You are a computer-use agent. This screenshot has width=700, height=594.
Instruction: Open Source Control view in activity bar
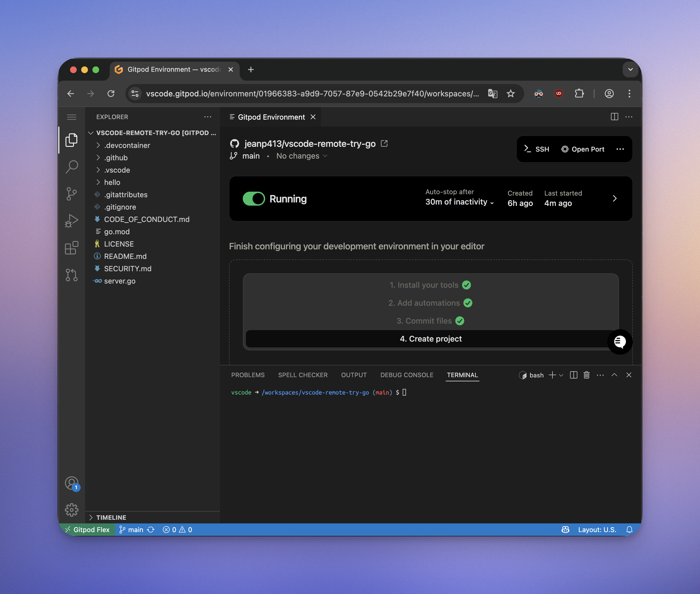[72, 194]
